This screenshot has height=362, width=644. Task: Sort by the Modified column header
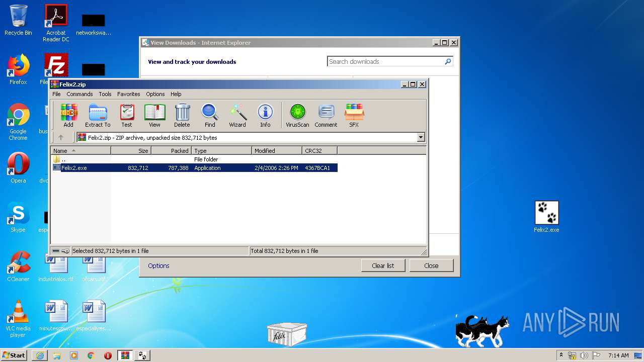277,150
